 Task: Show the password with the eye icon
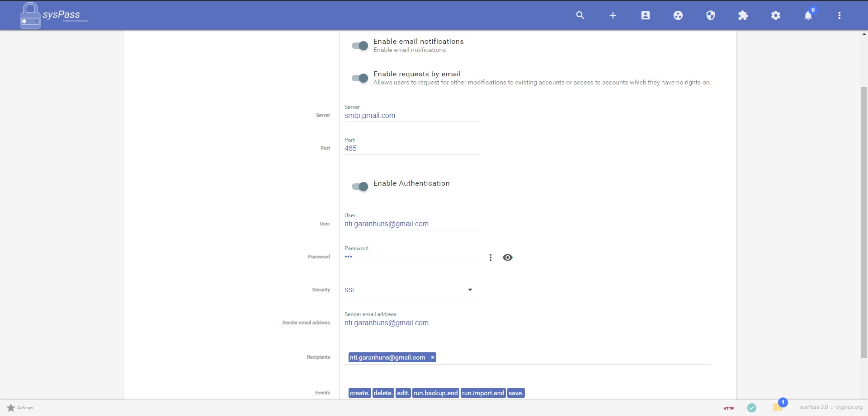point(508,257)
